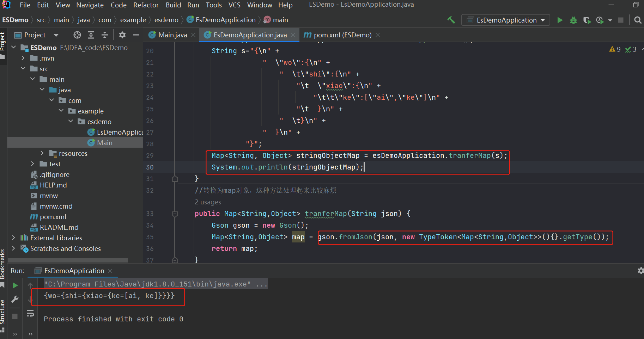Click the java.exe command line in console
The image size is (644, 339).
click(156, 284)
